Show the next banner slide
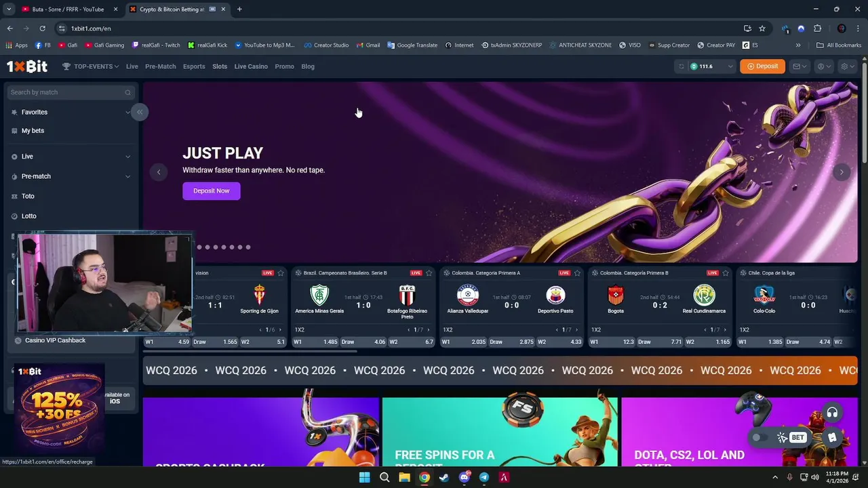Screen dimensions: 868x488 click(x=842, y=172)
